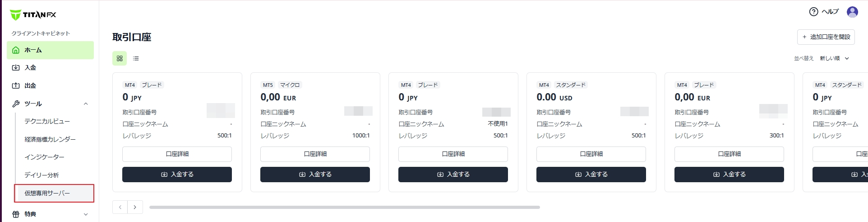
Task: Select 仮想専用サーバー menu item
Action: click(47, 193)
